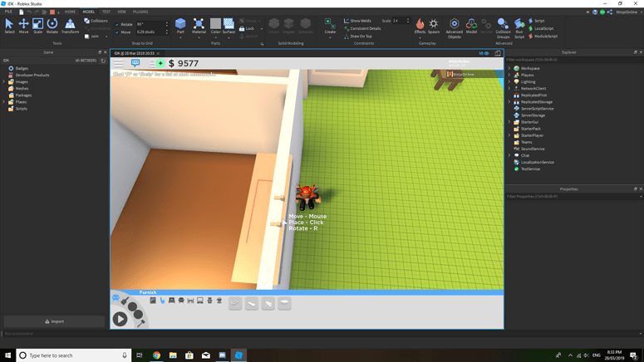Expand the Players node in Explorer
The image size is (644, 362).
[x=509, y=75]
